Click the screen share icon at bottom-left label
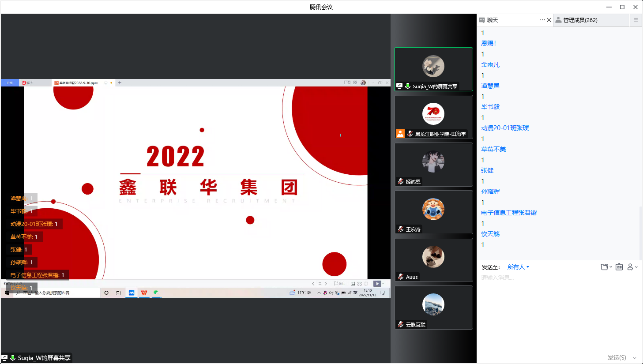The image size is (643, 364). [x=4, y=357]
